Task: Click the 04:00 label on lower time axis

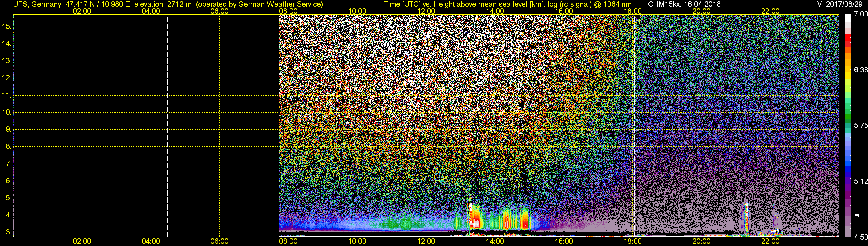Action: click(x=151, y=241)
